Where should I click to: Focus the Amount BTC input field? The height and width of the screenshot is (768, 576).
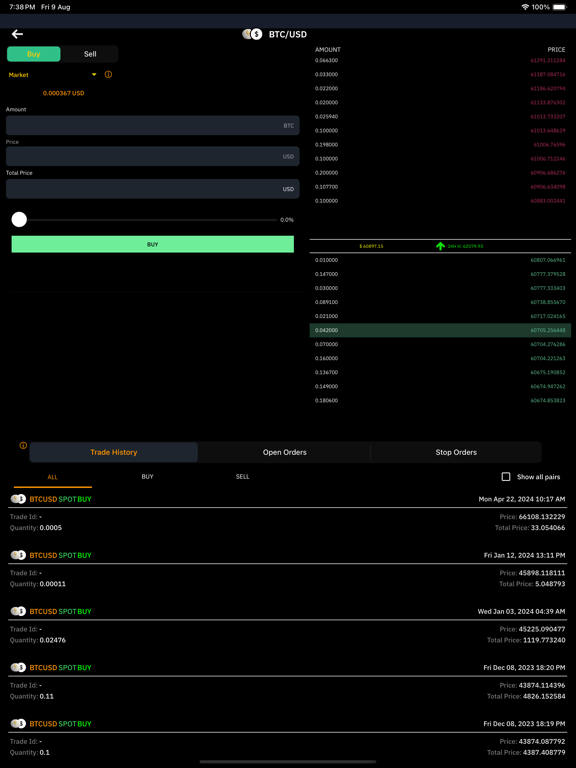(x=153, y=125)
